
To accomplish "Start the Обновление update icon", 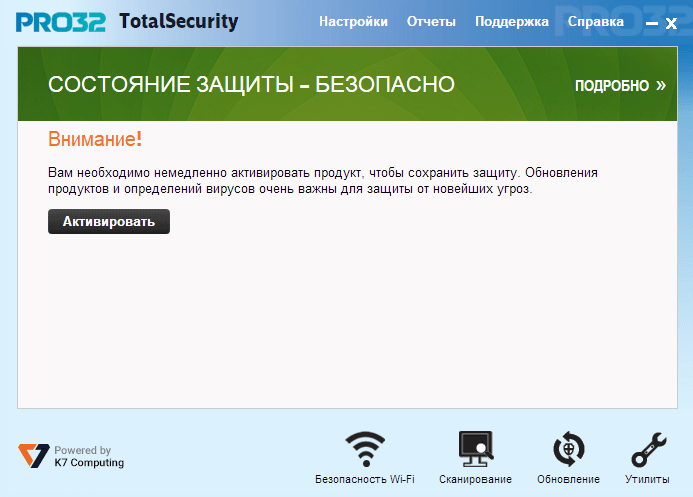I will click(569, 449).
